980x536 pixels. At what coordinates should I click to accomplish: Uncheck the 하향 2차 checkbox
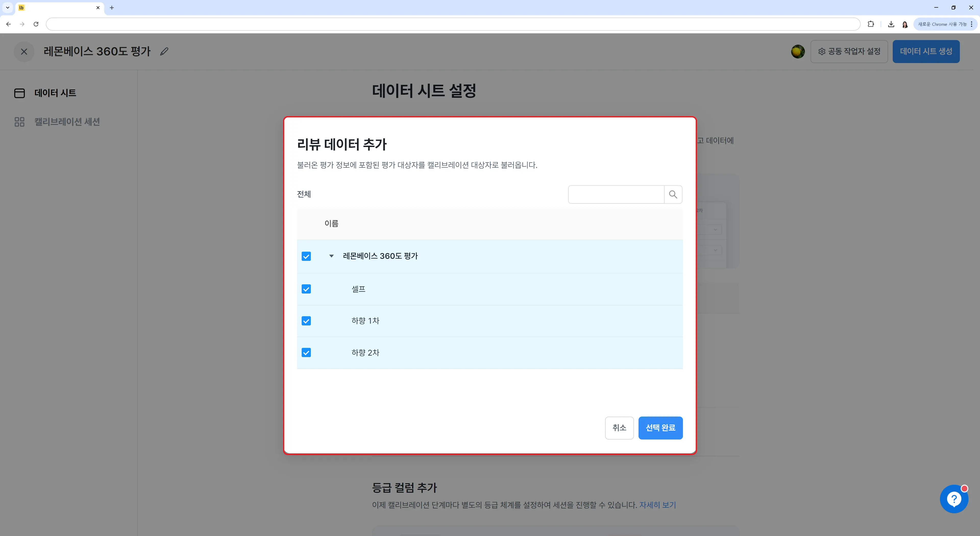point(306,353)
